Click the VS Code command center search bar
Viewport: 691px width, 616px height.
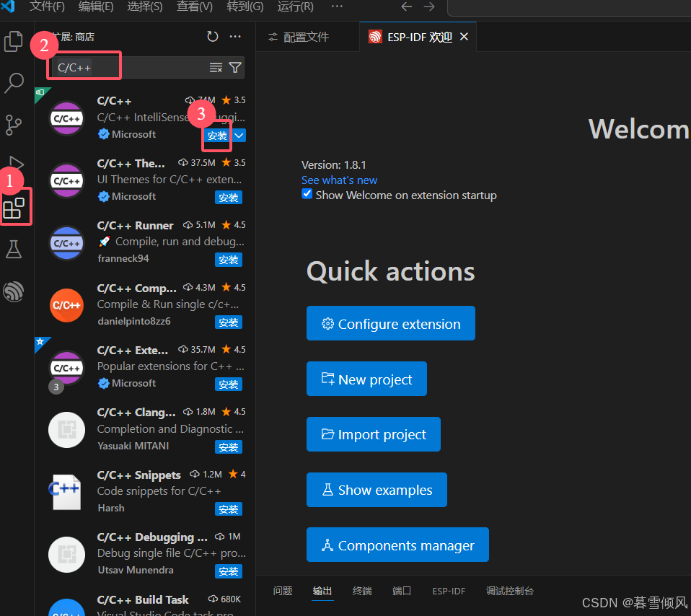pyautogui.click(x=569, y=7)
